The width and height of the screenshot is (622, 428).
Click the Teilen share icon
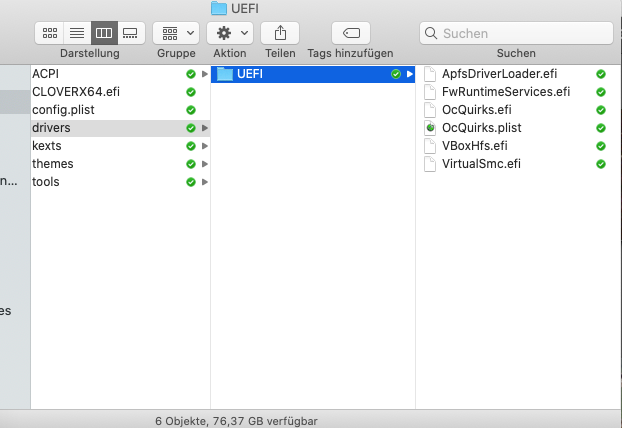tap(280, 33)
